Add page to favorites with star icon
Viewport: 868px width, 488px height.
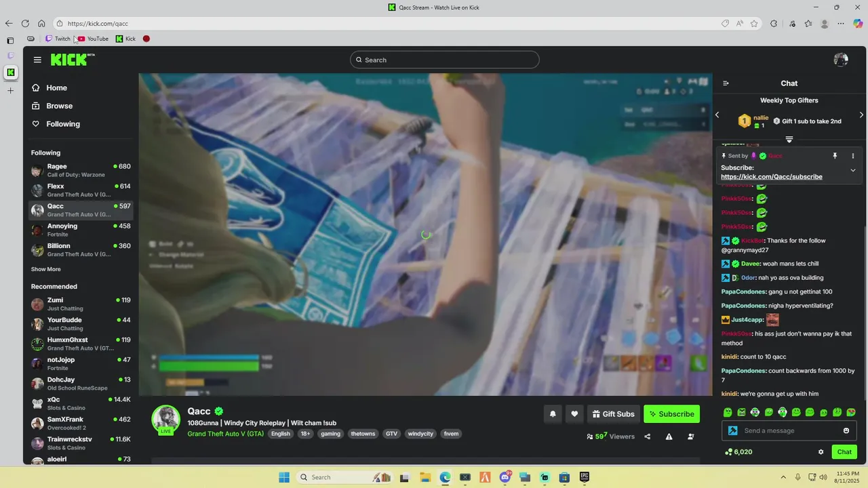[754, 23]
